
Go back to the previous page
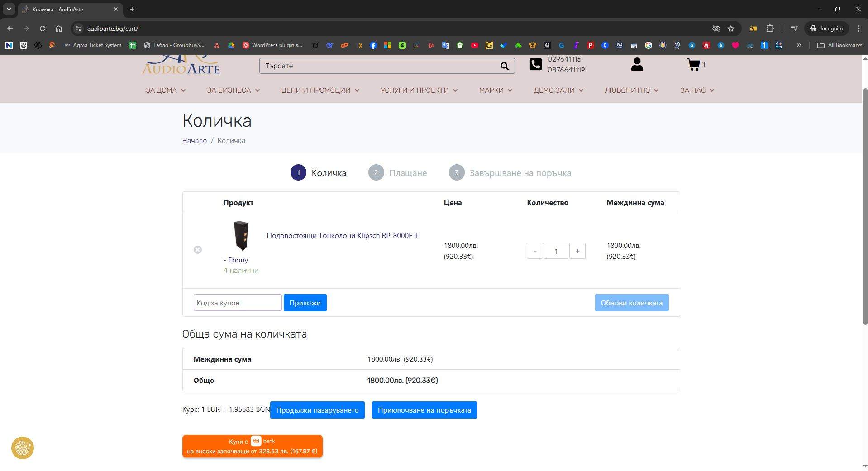click(x=10, y=29)
